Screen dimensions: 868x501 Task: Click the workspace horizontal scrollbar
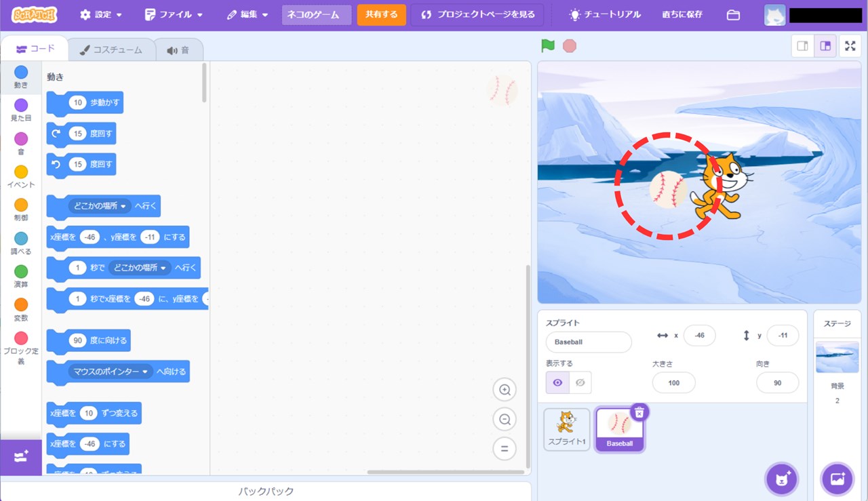point(445,472)
